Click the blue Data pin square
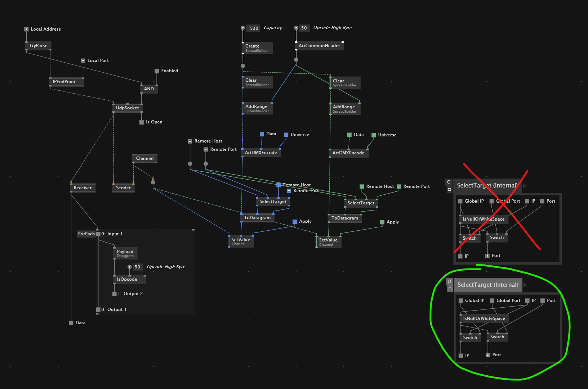Screen dimensions: 588x389 (x=262, y=134)
